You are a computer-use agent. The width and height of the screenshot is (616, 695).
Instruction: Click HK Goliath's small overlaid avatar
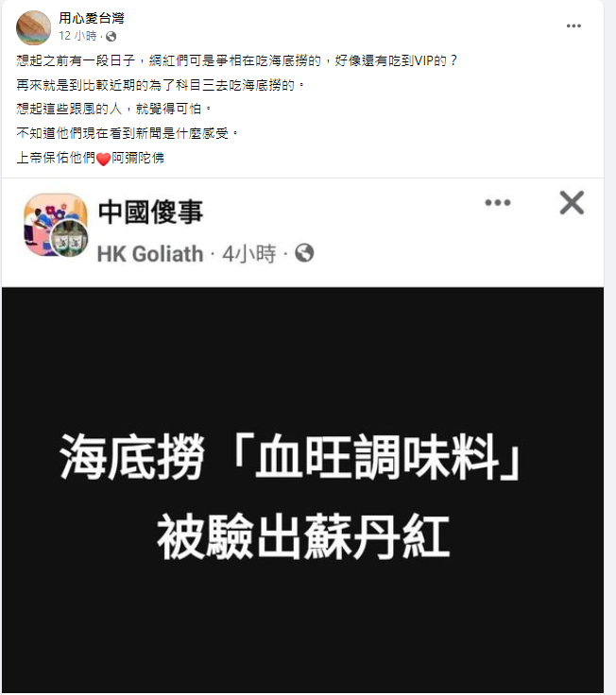[70, 239]
